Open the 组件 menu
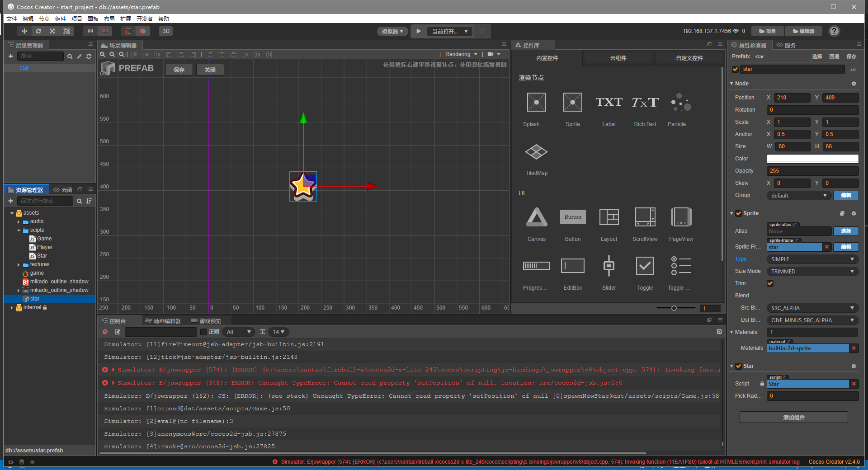The width and height of the screenshot is (868, 470). [x=61, y=19]
